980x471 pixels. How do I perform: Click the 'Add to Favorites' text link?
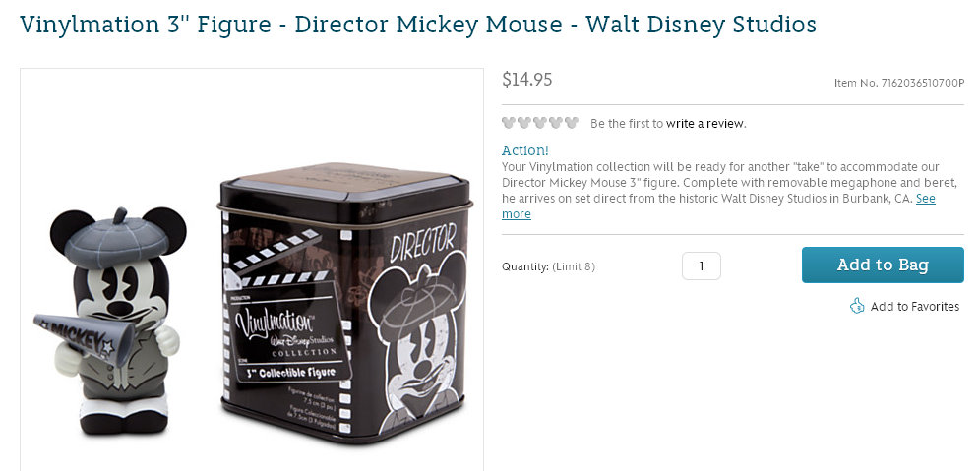(914, 307)
